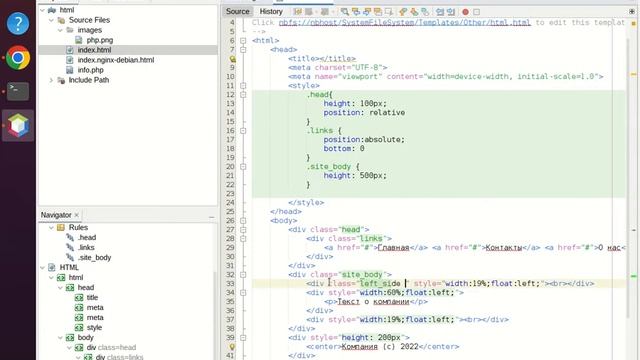Start macro recording with red circle
640x360 pixels.
[x=465, y=12]
